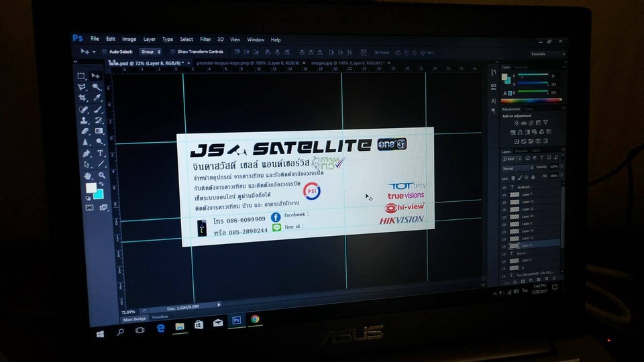Open the Image menu

click(129, 40)
